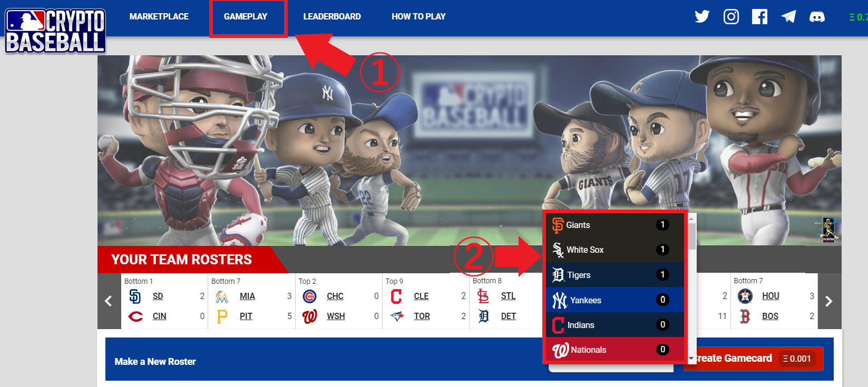Viewport: 868px width, 387px height.
Task: Click the Top 9 inning label
Action: click(394, 281)
